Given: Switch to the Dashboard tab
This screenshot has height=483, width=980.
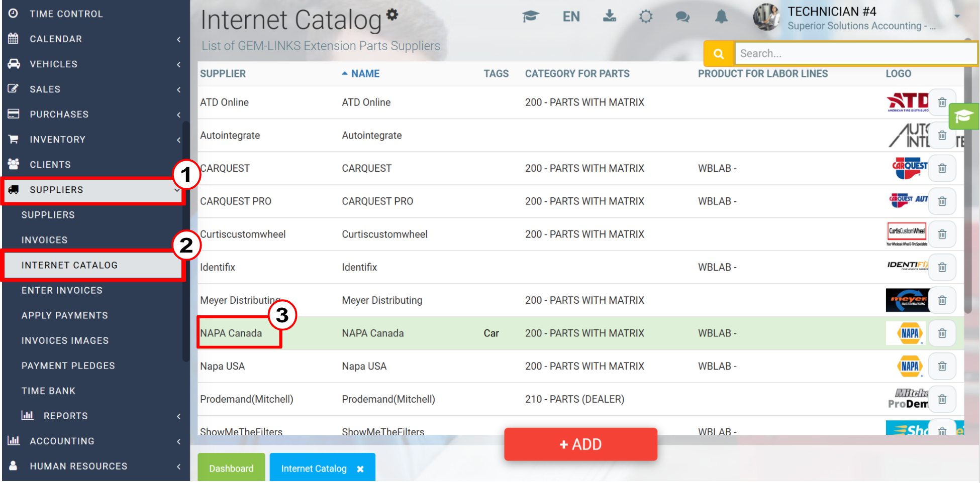Looking at the screenshot, I should pyautogui.click(x=231, y=468).
